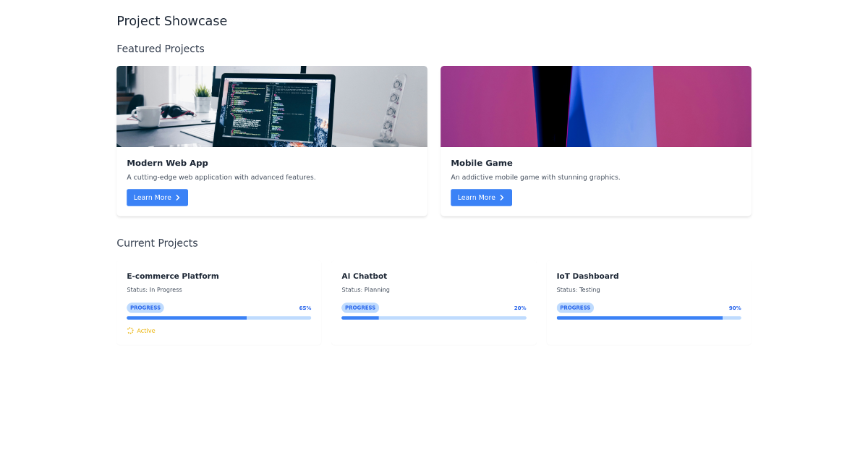
Task: Select the PROGRESS badge on E-commerce Platform
Action: pyautogui.click(x=145, y=308)
